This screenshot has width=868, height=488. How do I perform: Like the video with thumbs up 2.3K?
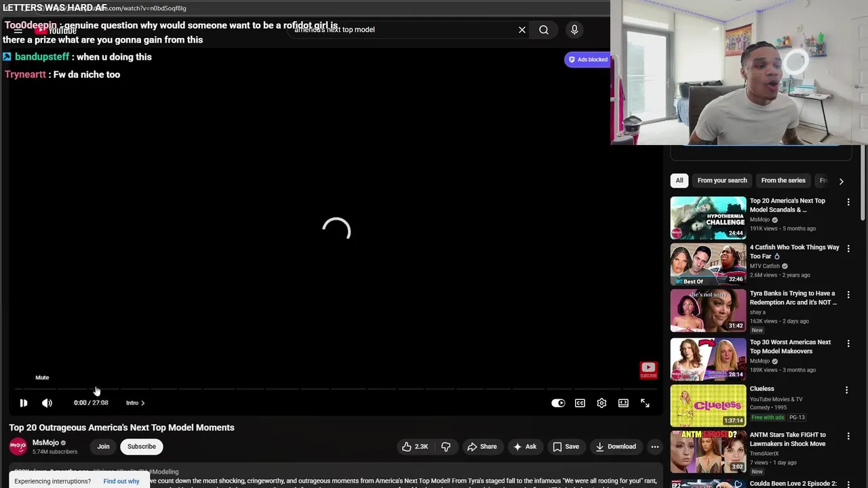(x=414, y=447)
